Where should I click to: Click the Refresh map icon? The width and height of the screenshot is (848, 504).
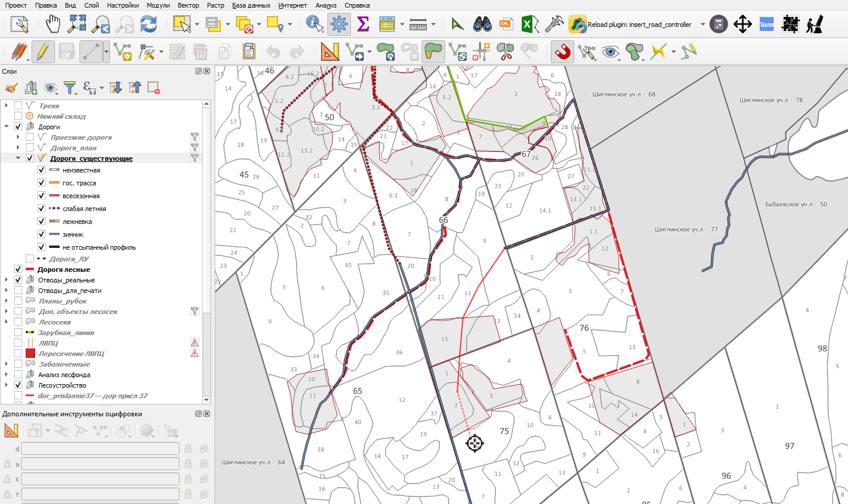pyautogui.click(x=149, y=24)
